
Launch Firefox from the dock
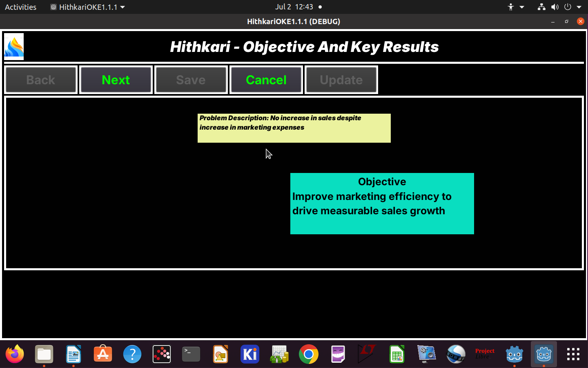pos(15,354)
